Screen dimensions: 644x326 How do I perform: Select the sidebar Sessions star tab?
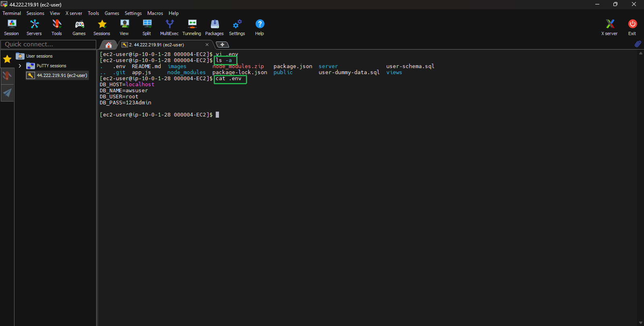click(x=7, y=59)
